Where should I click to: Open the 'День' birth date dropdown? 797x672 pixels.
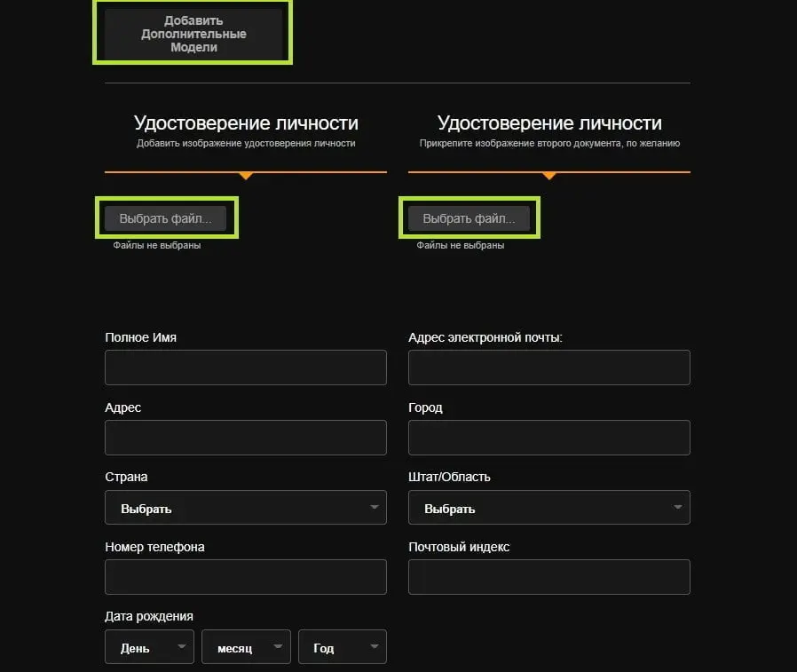click(x=149, y=646)
